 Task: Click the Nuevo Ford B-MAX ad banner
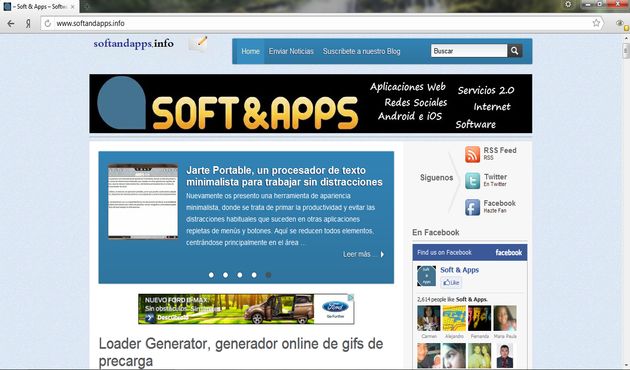point(246,309)
